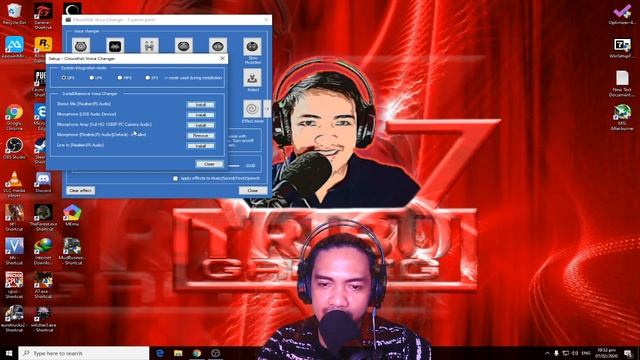Open Optimizer desktop icon
Viewport: 640px width, 360px height.
[622, 14]
